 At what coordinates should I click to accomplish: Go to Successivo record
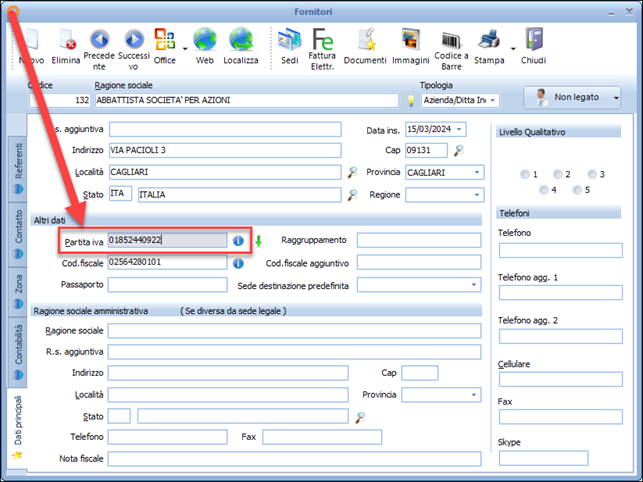point(134,49)
